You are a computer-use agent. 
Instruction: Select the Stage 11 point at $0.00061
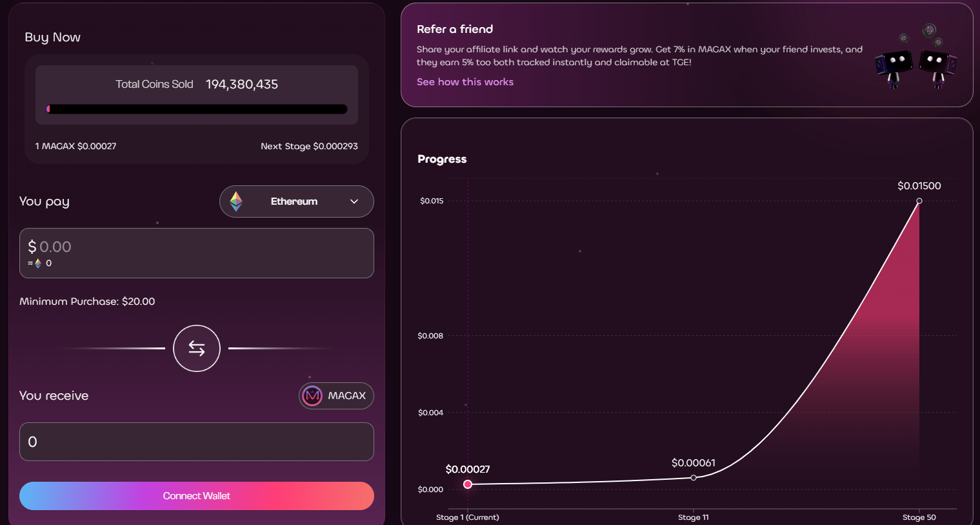694,478
